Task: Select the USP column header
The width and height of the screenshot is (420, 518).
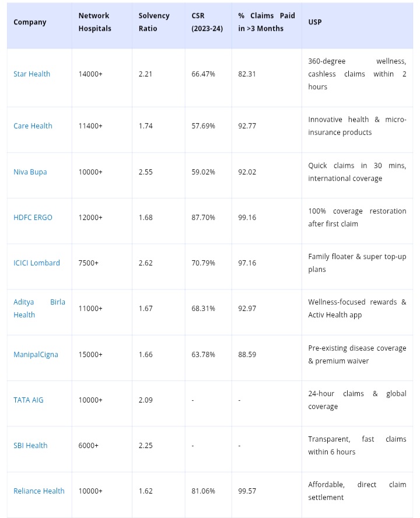Action: tap(314, 22)
